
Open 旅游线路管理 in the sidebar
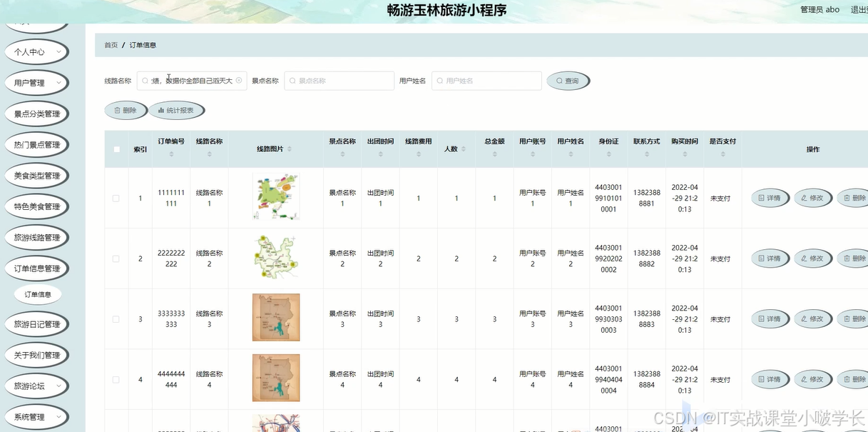pos(37,238)
